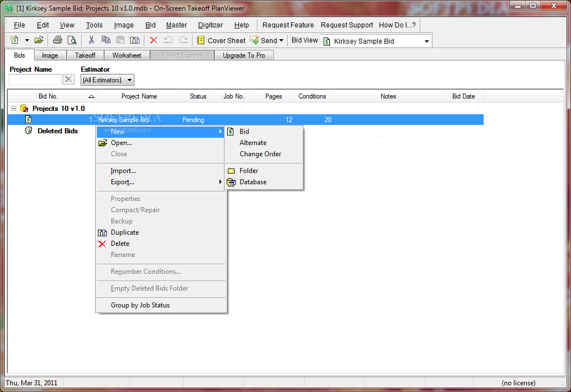The height and width of the screenshot is (392, 571).
Task: Click the Open folder toolbar icon
Action: pos(39,40)
